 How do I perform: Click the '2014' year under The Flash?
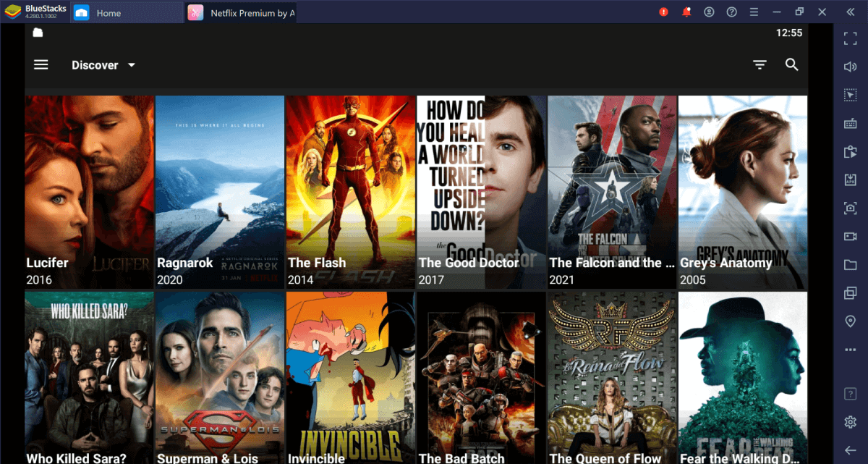tap(301, 279)
